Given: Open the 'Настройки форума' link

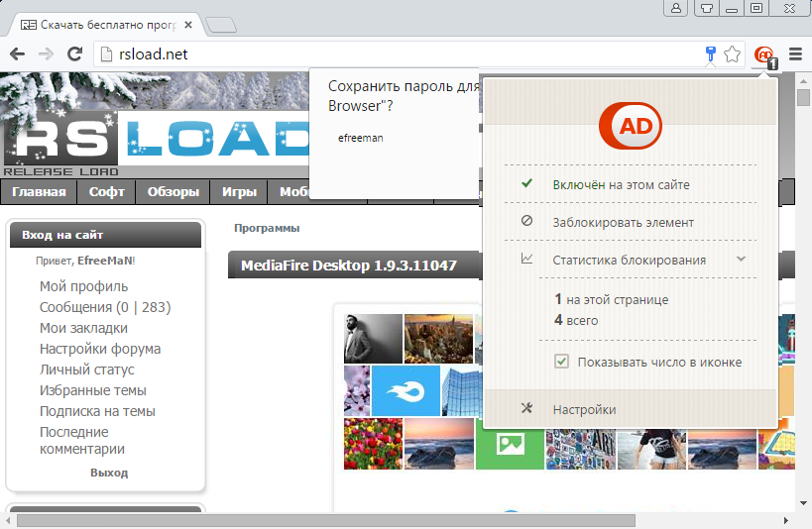Looking at the screenshot, I should pos(100,349).
